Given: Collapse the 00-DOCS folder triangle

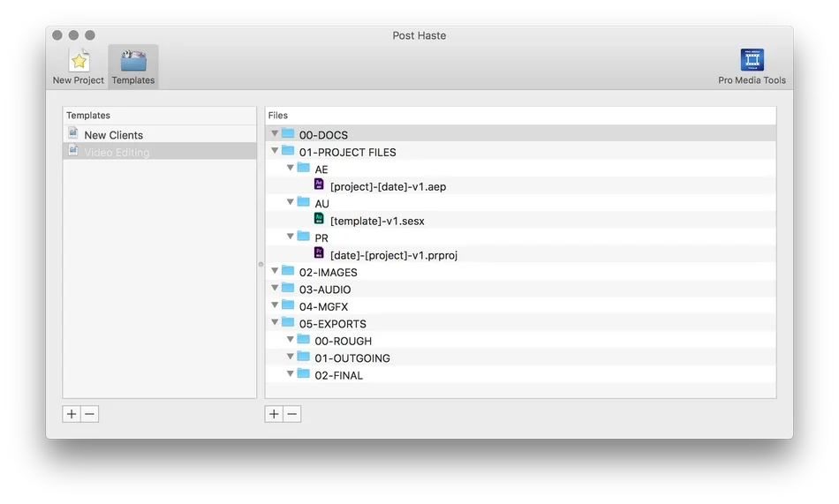Looking at the screenshot, I should (x=275, y=133).
